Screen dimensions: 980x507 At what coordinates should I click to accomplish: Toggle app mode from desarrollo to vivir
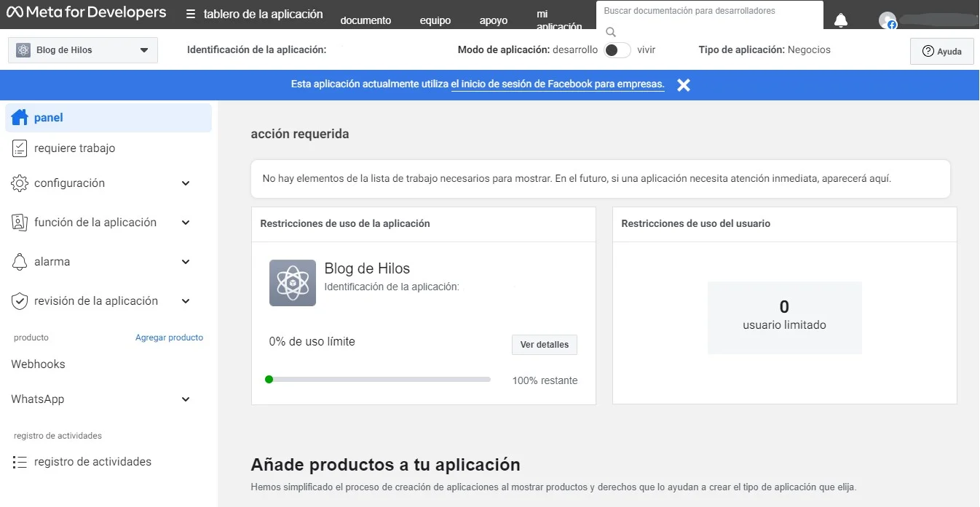(617, 50)
